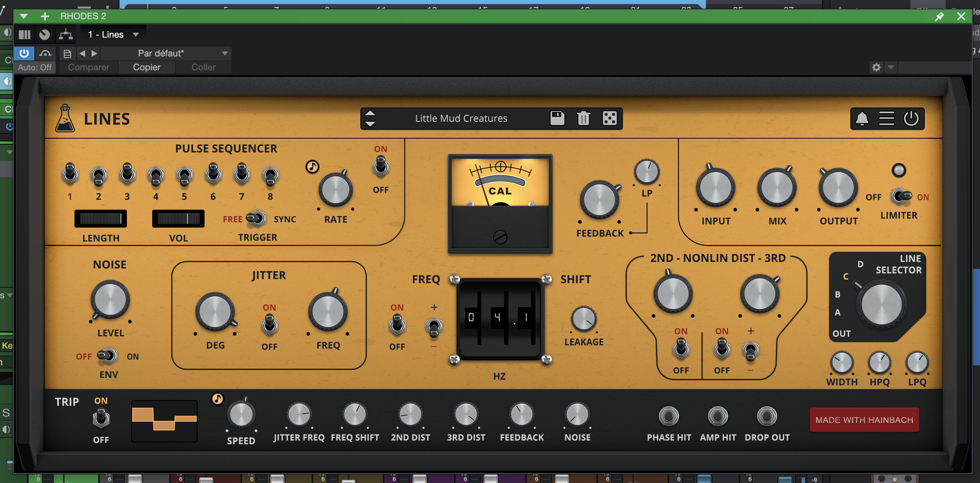Click the pulse sequencer VOL slider
980x483 pixels.
(178, 219)
